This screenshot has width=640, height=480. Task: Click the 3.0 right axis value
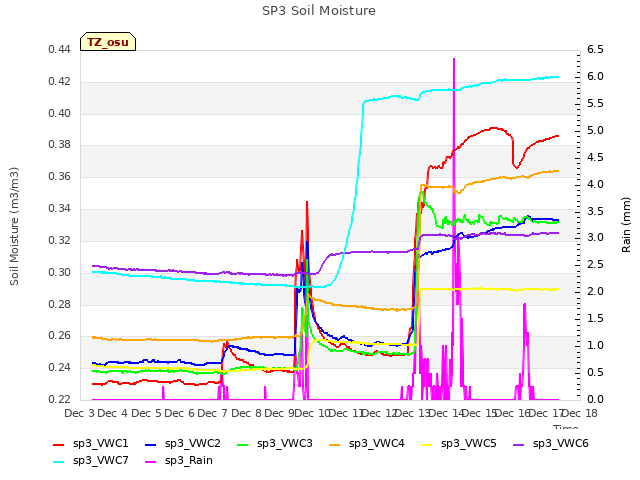pos(595,238)
